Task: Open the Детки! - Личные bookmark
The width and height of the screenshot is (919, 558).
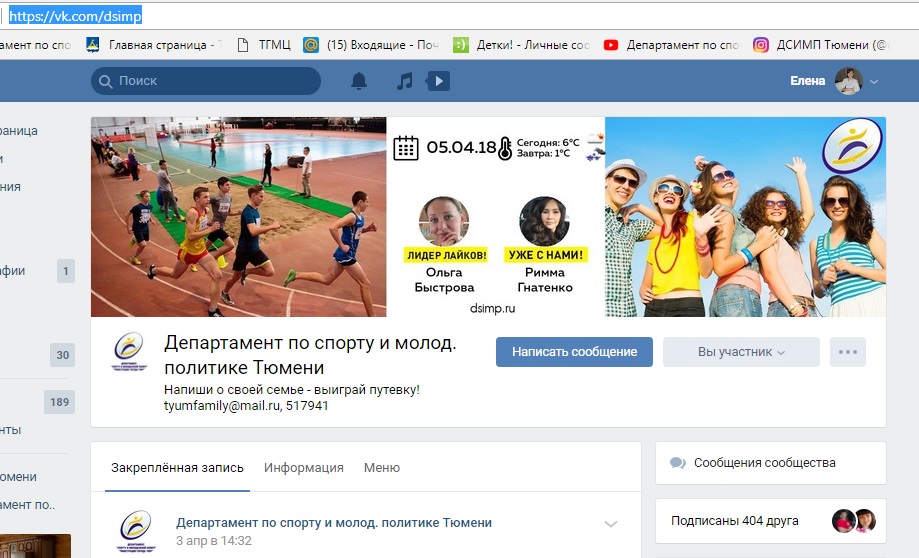Action: coord(522,45)
